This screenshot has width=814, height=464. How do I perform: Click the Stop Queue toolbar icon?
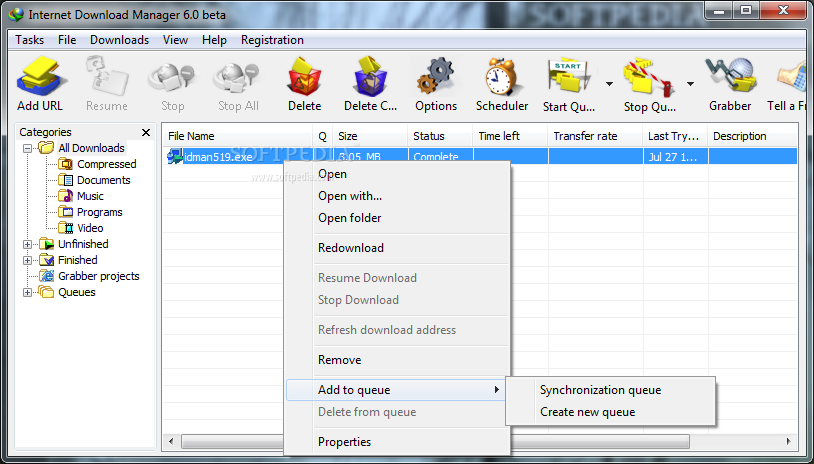pos(650,78)
